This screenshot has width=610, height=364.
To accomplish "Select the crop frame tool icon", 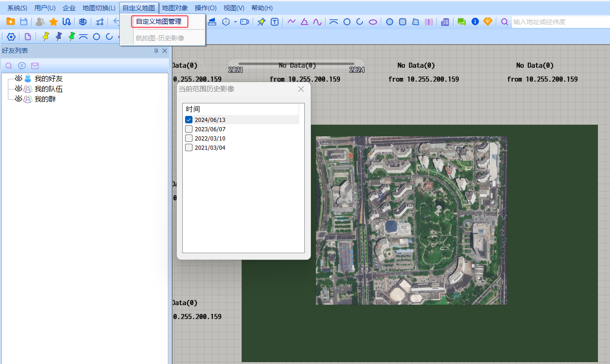I will pyautogui.click(x=99, y=22).
